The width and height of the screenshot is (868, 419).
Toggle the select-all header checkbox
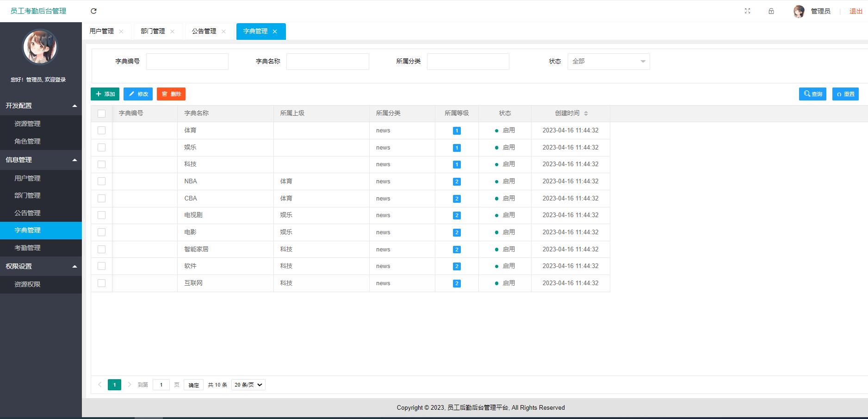tap(102, 113)
